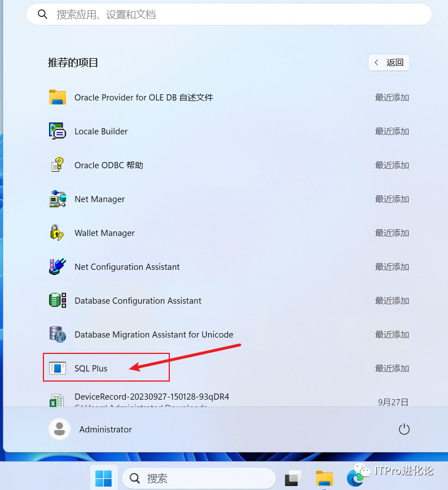Viewport: 448px width, 490px height.
Task: Open the DeviceRecord Excel file icon
Action: point(57,400)
